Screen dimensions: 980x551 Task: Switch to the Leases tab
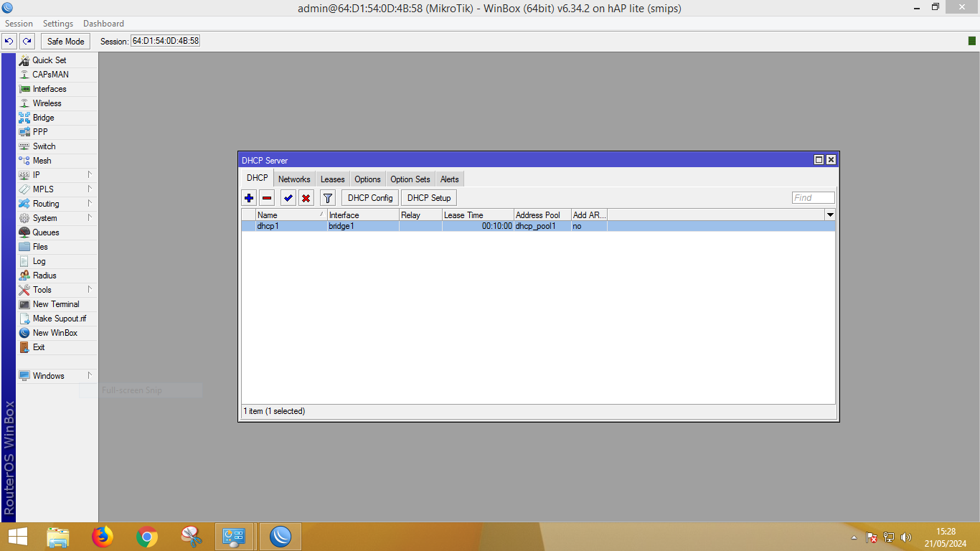coord(332,179)
